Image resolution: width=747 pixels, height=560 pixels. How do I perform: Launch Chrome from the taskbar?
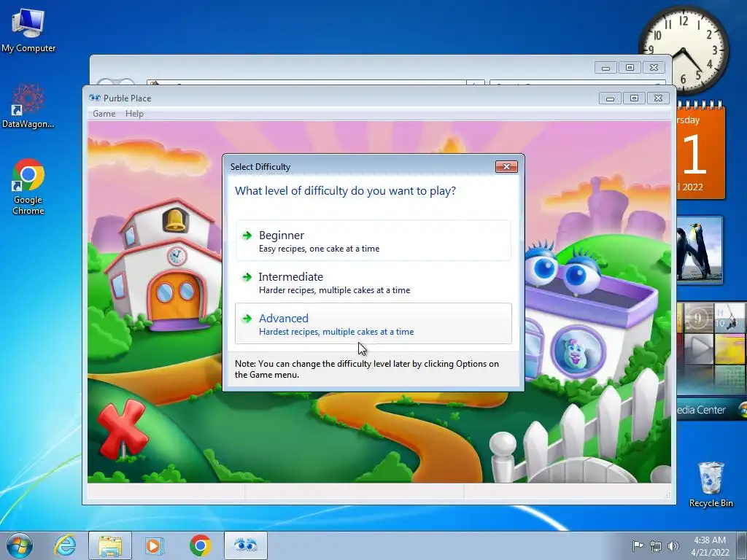pyautogui.click(x=200, y=545)
